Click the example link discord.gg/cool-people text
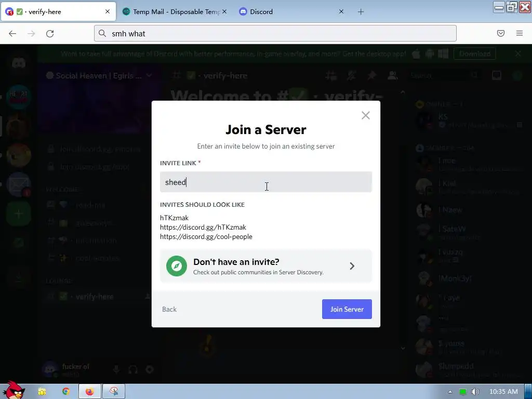The height and width of the screenshot is (399, 532). [206, 237]
